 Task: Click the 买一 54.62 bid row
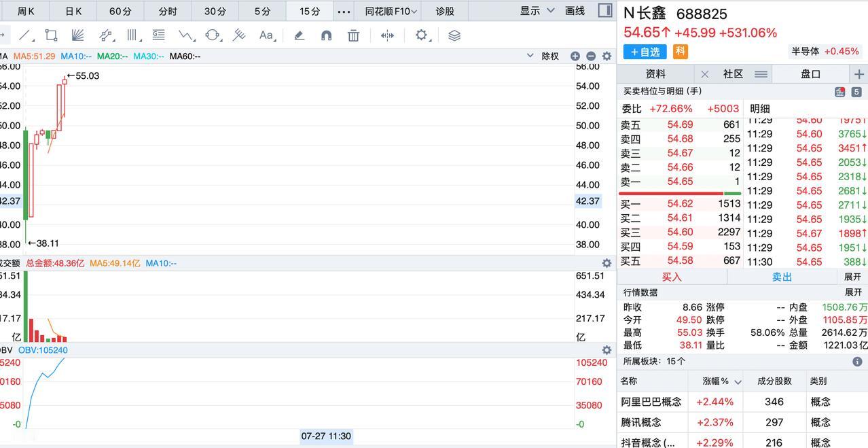(681, 204)
